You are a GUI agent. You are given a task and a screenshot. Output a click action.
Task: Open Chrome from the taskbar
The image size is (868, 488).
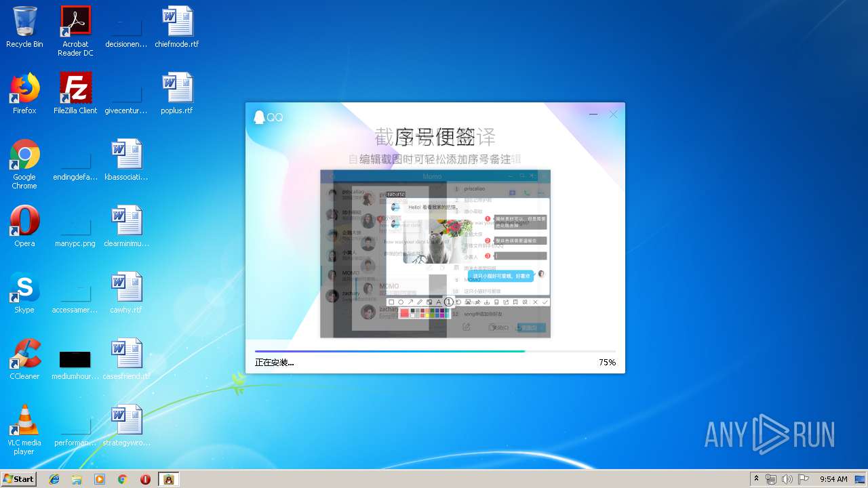pos(122,479)
